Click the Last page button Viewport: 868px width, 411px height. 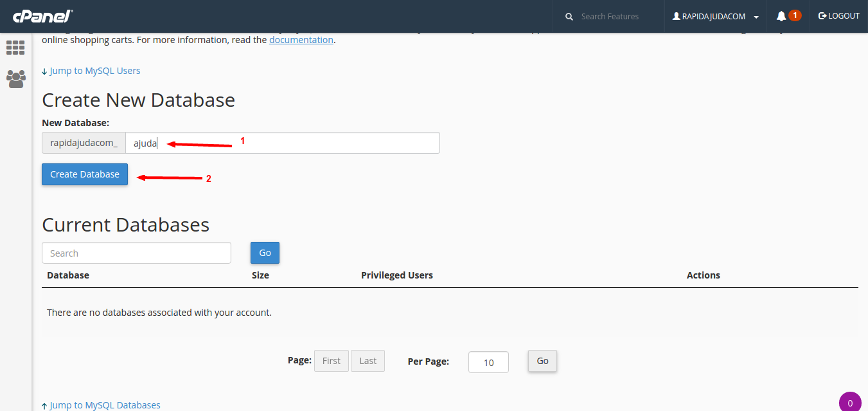pyautogui.click(x=368, y=361)
